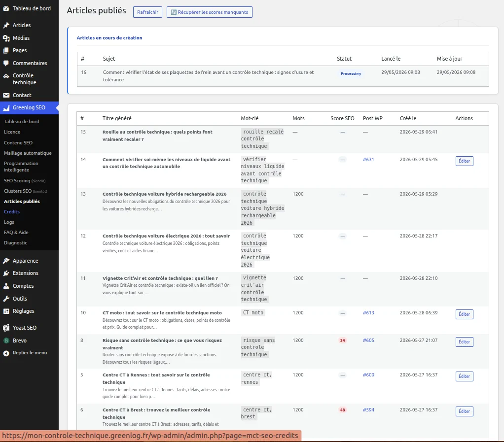Screen dimensions: 504x442
Task: Click the in-progress subject about plaquettes de frein
Action: point(208,76)
